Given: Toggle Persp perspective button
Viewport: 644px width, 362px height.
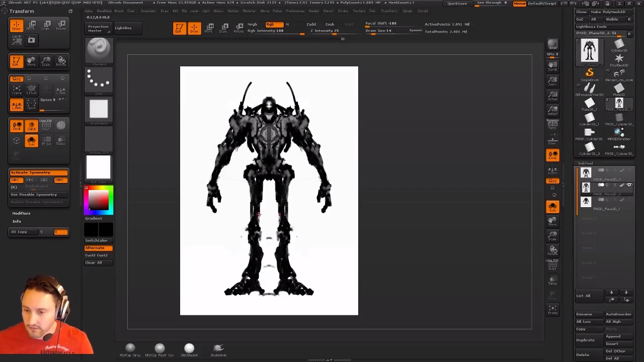Looking at the screenshot, I should pos(552,124).
